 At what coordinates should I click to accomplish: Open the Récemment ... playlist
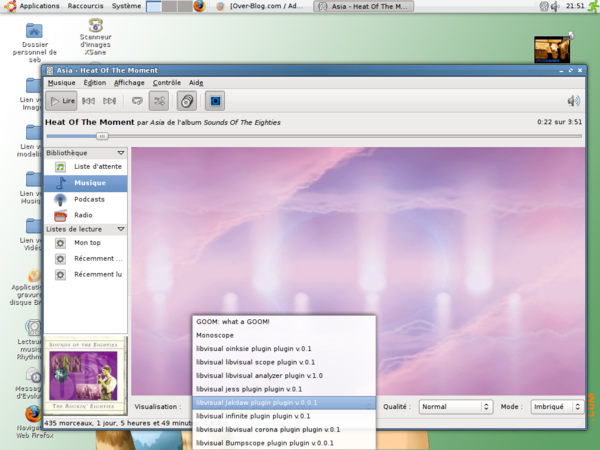(86, 259)
